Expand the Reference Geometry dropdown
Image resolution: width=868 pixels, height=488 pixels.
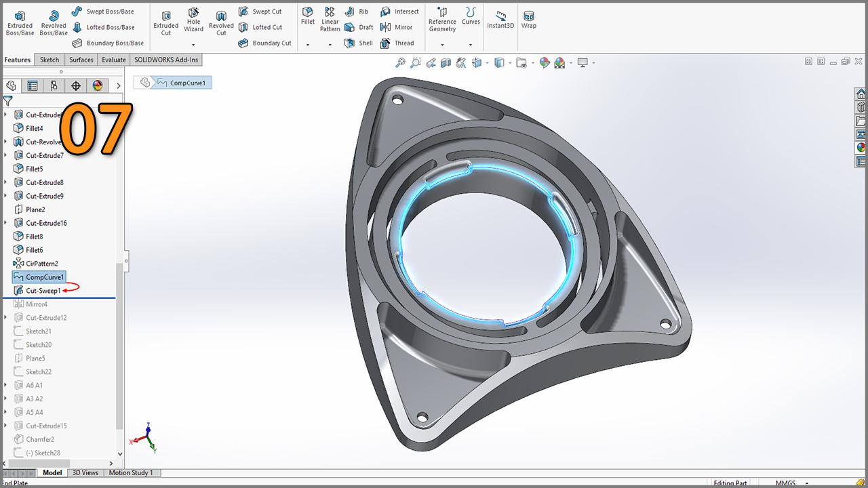442,45
